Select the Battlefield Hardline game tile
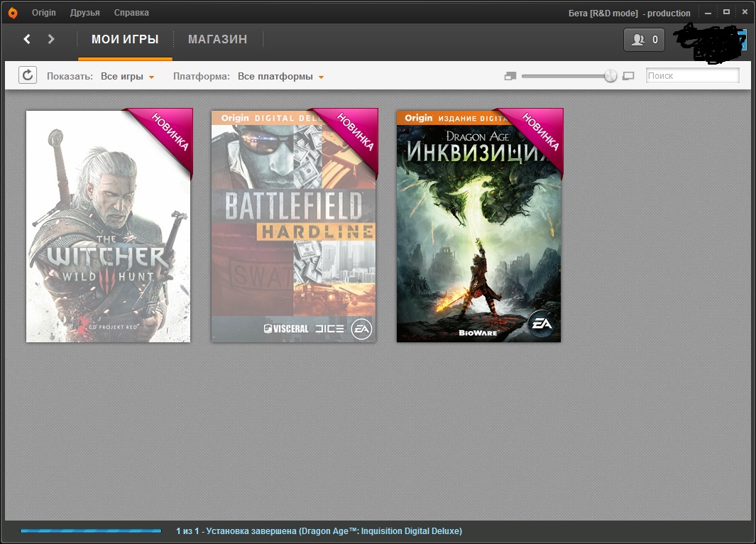 tap(294, 226)
